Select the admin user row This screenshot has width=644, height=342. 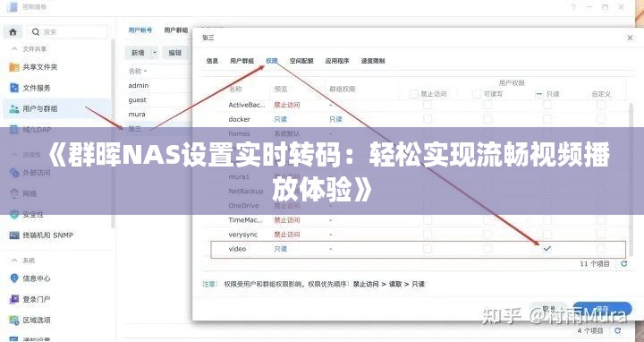(x=159, y=86)
